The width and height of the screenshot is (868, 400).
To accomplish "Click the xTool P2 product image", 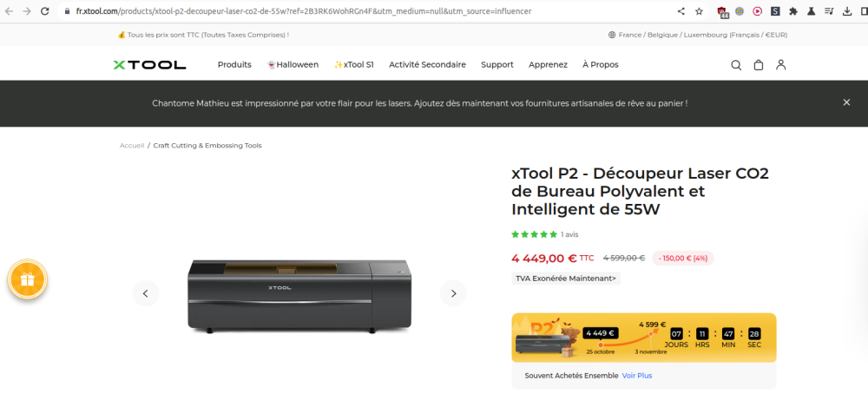I will (x=299, y=295).
